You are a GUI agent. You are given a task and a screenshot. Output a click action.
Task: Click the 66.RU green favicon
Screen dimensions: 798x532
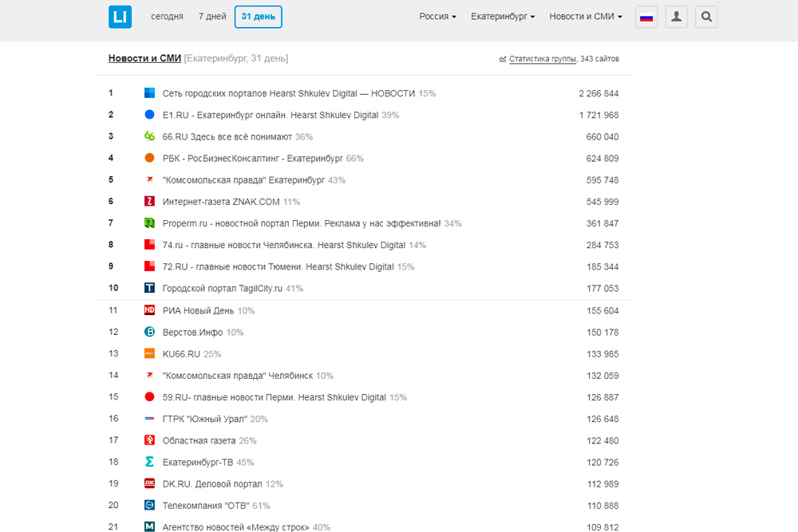149,136
